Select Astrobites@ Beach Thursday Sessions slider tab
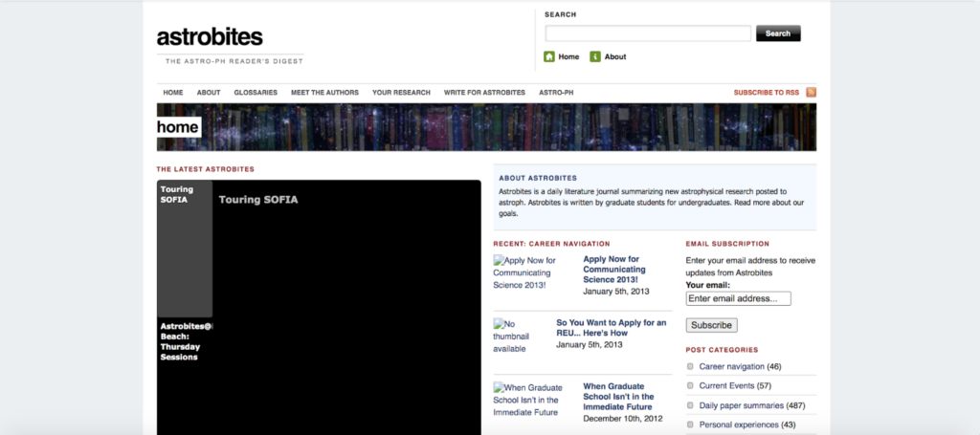 pos(185,341)
